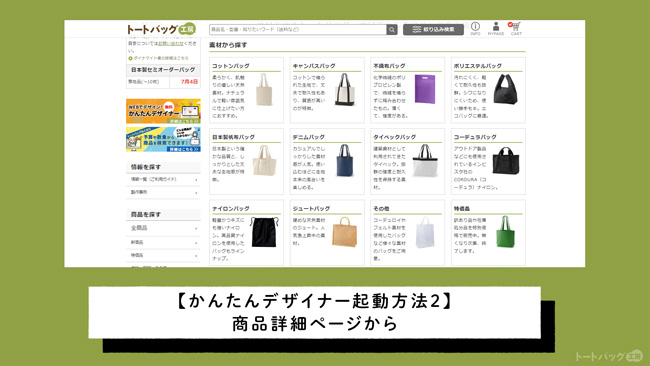Expand the 特価品 sidebar menu item
650x366 pixels.
163,255
